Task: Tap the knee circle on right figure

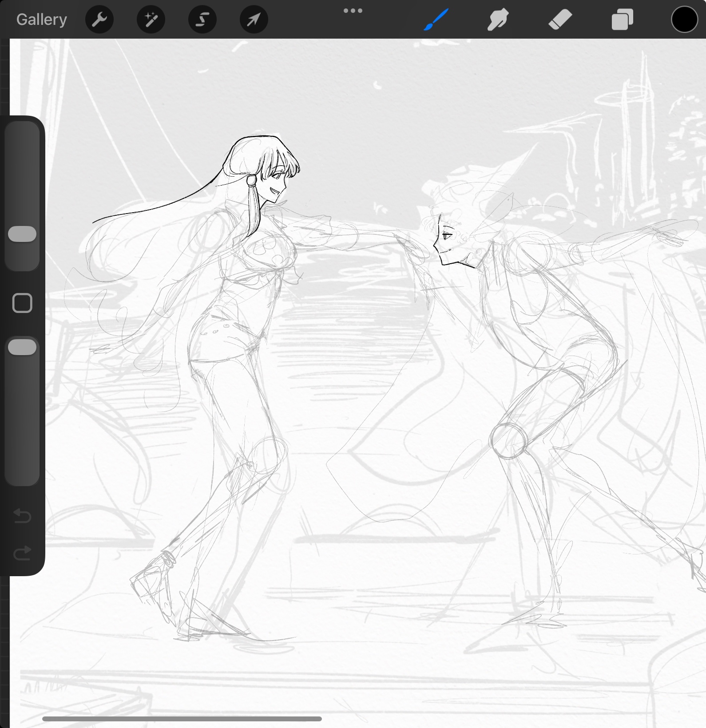Action: 508,440
